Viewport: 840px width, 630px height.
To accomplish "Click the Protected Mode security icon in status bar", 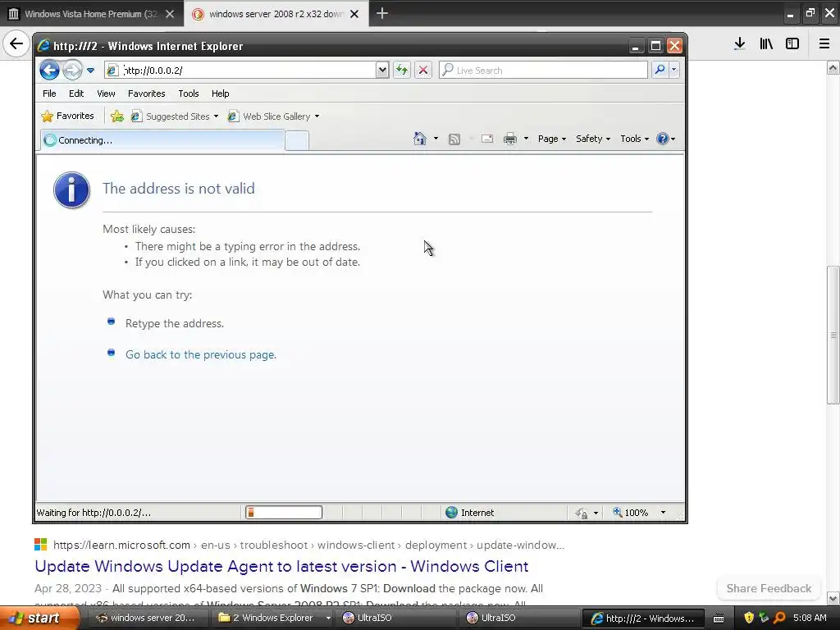I will coord(582,514).
